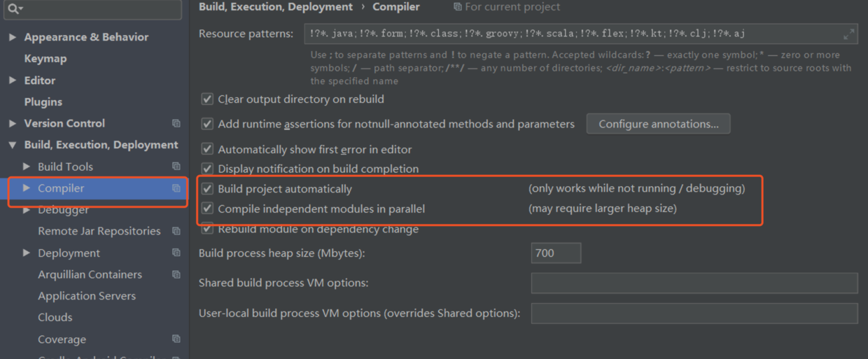The width and height of the screenshot is (868, 359).
Task: Click the project icon next to Deployment
Action: (x=176, y=253)
